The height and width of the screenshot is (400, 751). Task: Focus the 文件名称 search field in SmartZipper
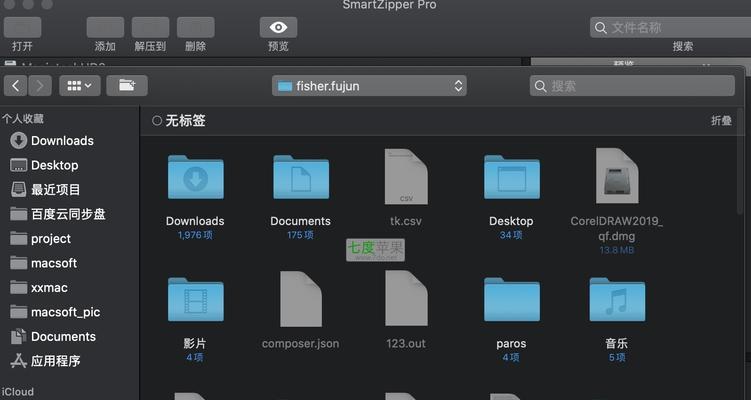tap(671, 27)
